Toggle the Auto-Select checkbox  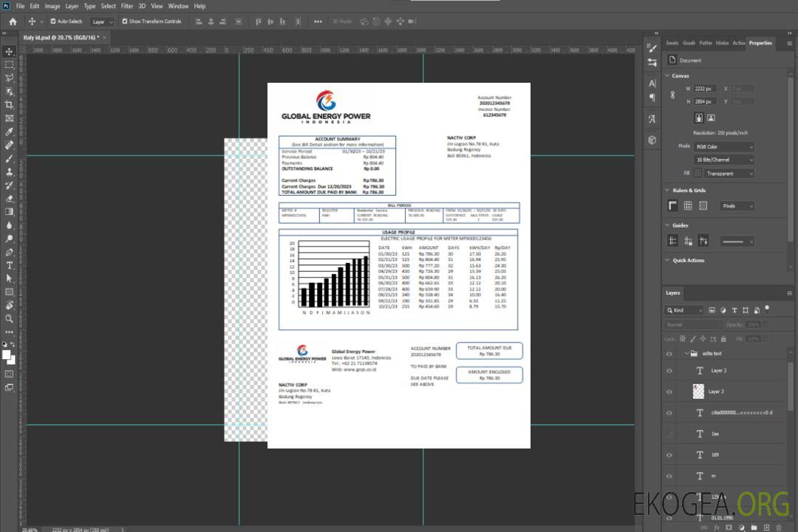coord(53,21)
